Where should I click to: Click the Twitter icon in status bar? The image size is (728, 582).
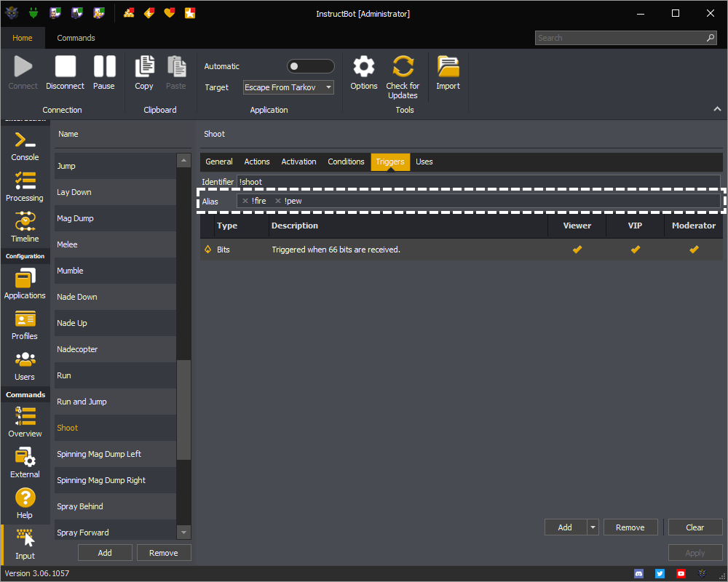tap(660, 574)
